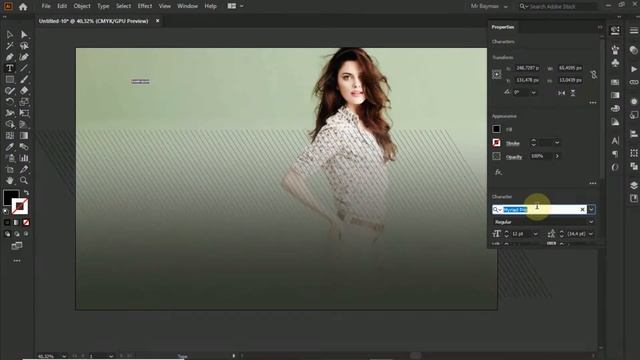Select the Eyedropper tool
This screenshot has width=640, height=360.
point(10,147)
